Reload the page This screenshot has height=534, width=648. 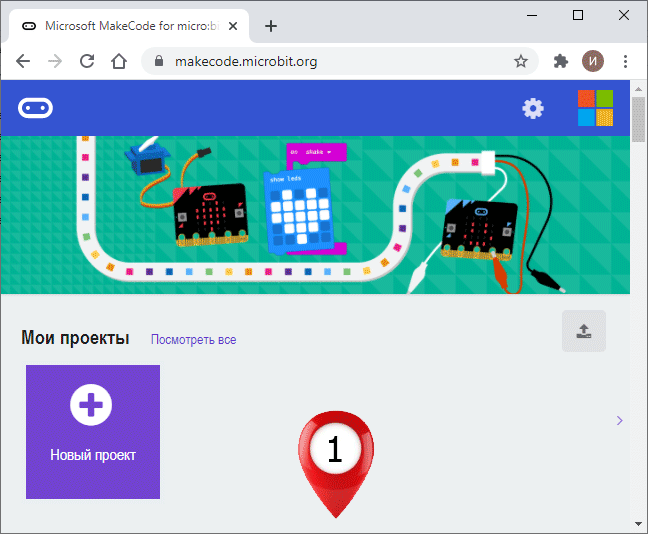(87, 61)
